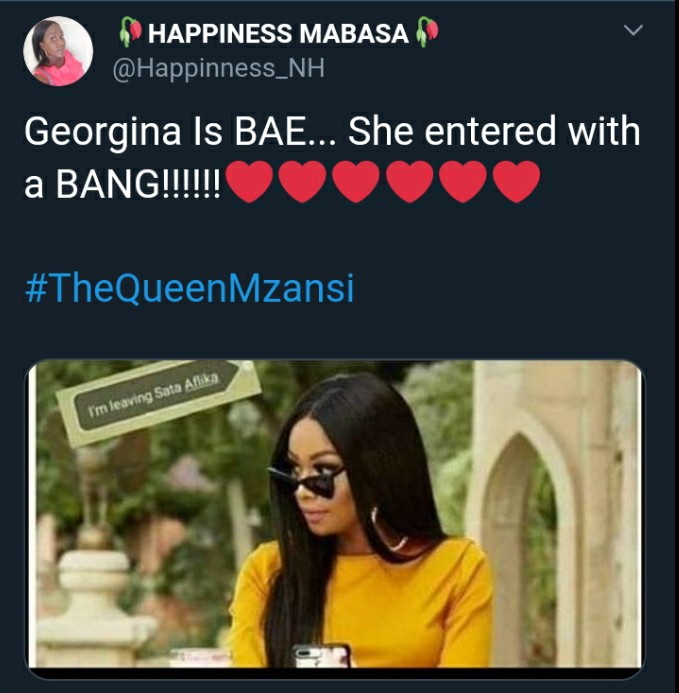Visit the @Happinness_NH handle

point(218,69)
